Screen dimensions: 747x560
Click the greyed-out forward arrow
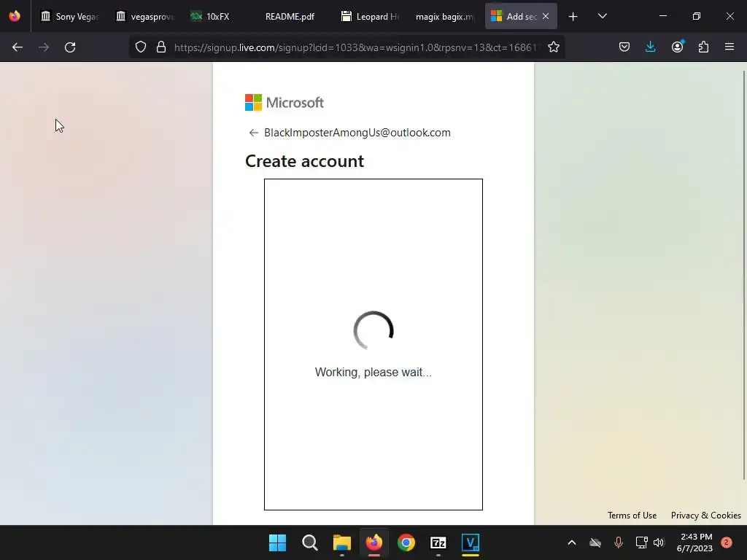coord(44,47)
